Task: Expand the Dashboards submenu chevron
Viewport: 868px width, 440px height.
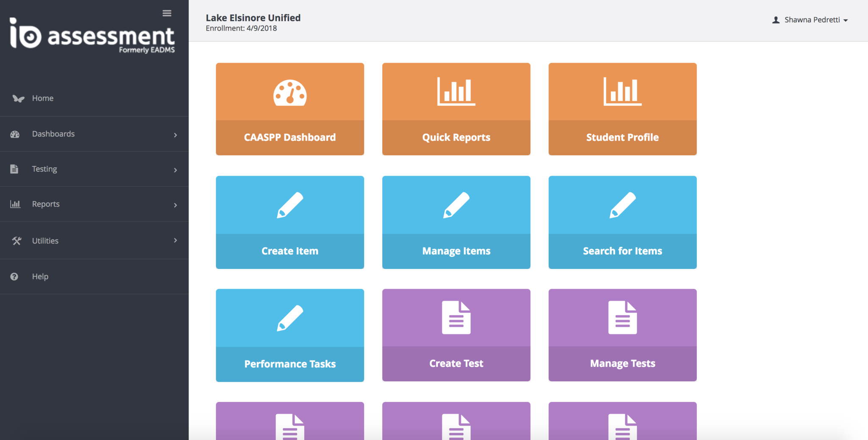Action: click(x=175, y=135)
